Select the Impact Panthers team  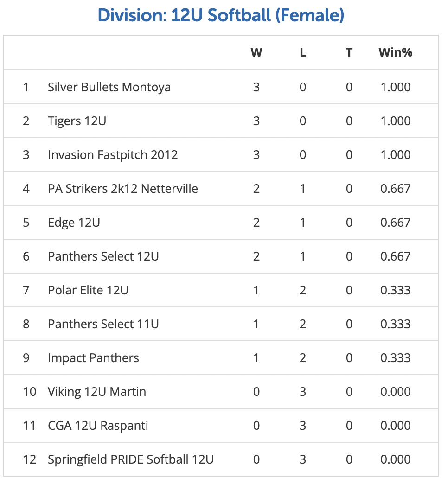click(x=93, y=358)
